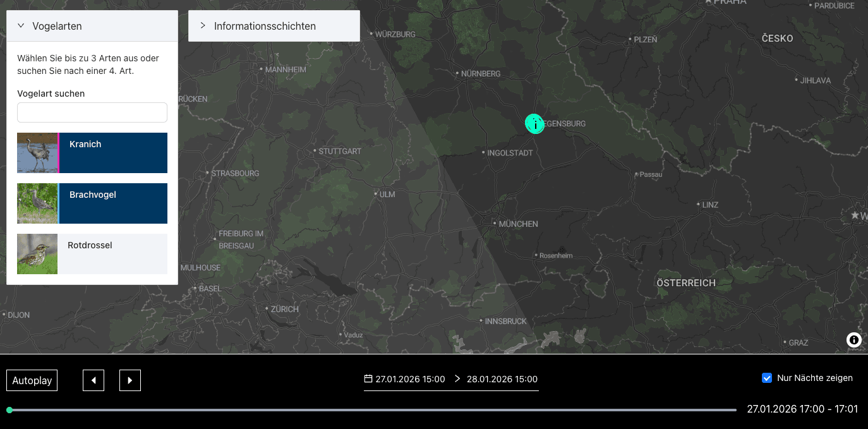This screenshot has width=868, height=429.
Task: Step back with the previous arrow button
Action: click(x=93, y=380)
